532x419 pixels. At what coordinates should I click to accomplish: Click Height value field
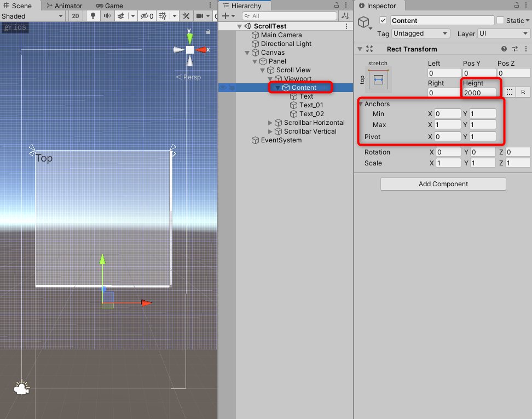[479, 93]
